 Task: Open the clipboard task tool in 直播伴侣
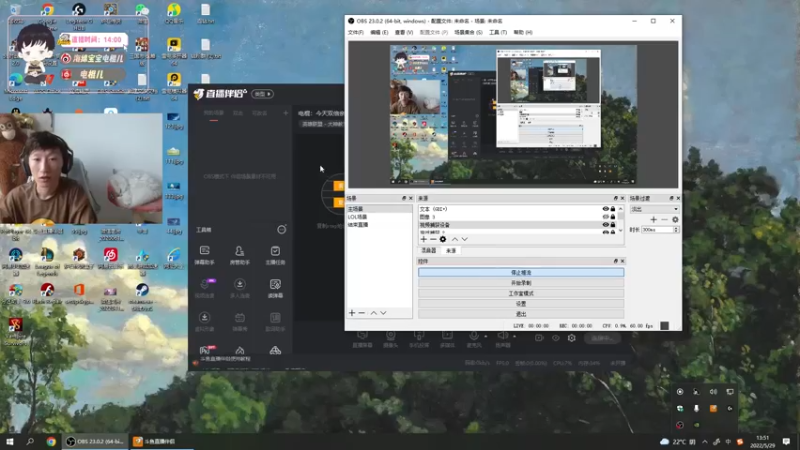[x=275, y=255]
